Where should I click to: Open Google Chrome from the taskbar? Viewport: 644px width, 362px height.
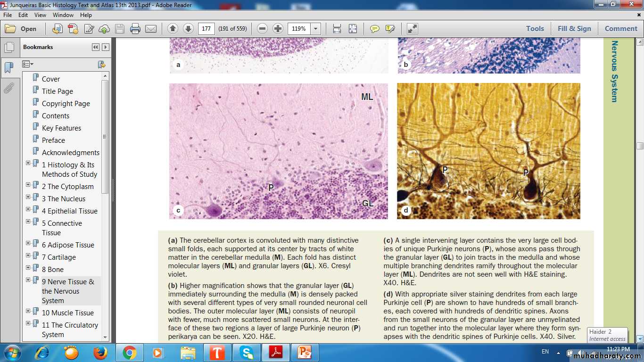click(130, 353)
